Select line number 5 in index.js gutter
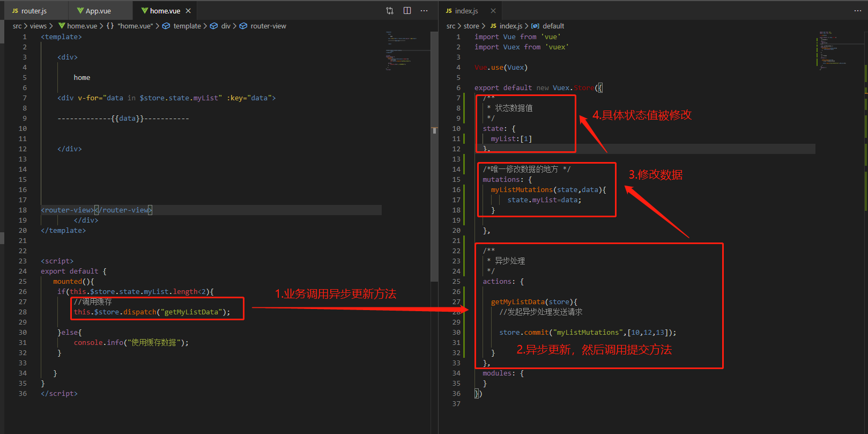Image resolution: width=868 pixels, height=434 pixels. (458, 78)
